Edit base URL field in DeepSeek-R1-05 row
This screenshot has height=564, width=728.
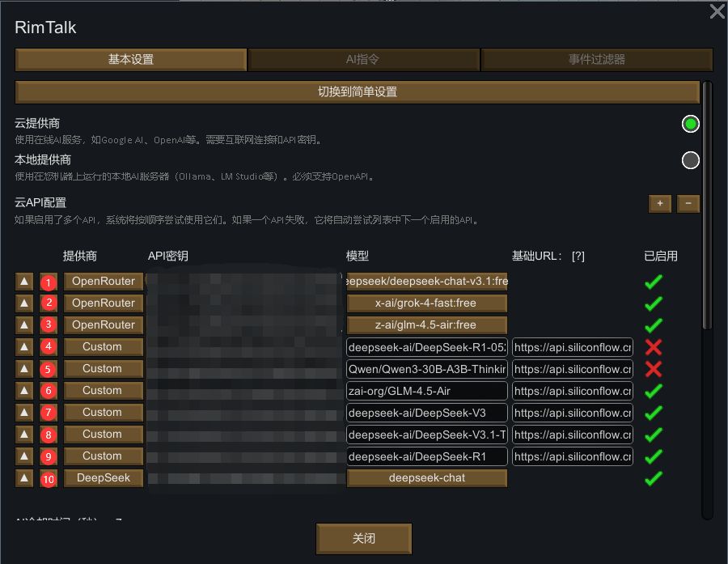tap(573, 347)
